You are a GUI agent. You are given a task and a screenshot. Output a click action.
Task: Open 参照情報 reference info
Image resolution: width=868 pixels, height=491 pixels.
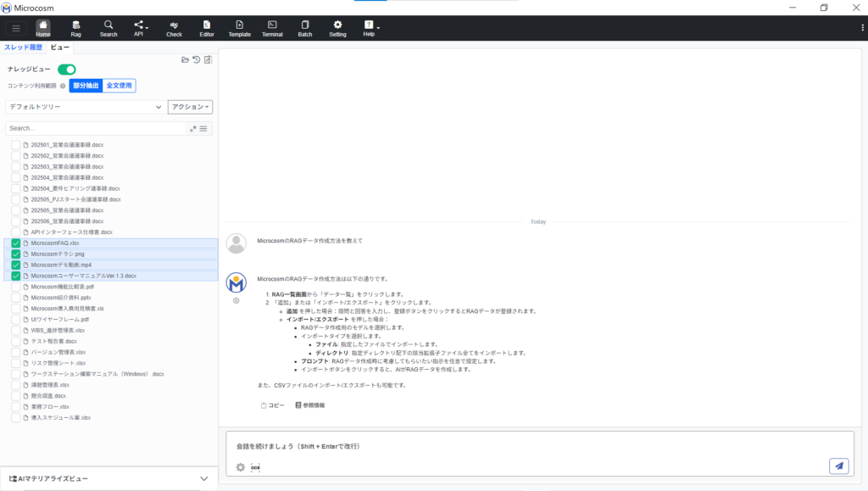[x=310, y=405]
